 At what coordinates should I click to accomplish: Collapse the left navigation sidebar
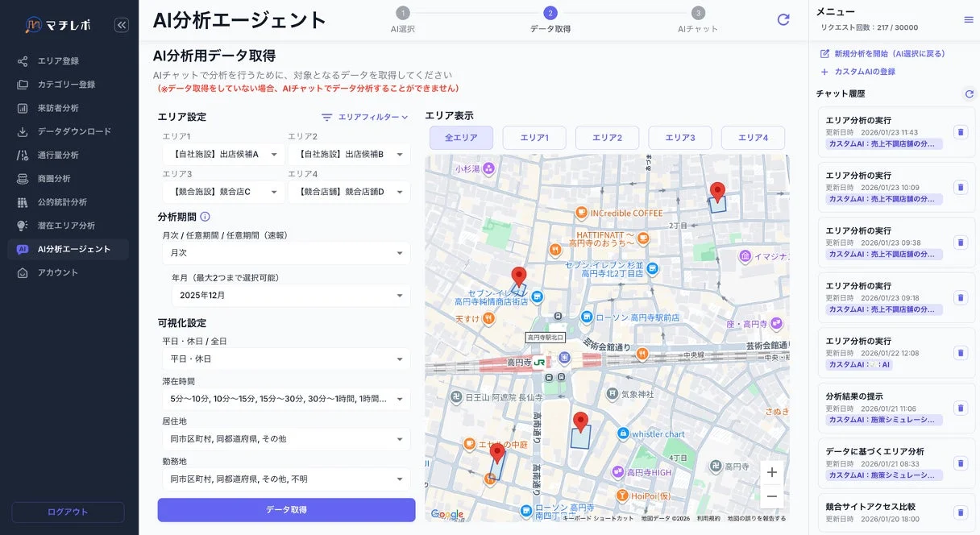coord(122,24)
